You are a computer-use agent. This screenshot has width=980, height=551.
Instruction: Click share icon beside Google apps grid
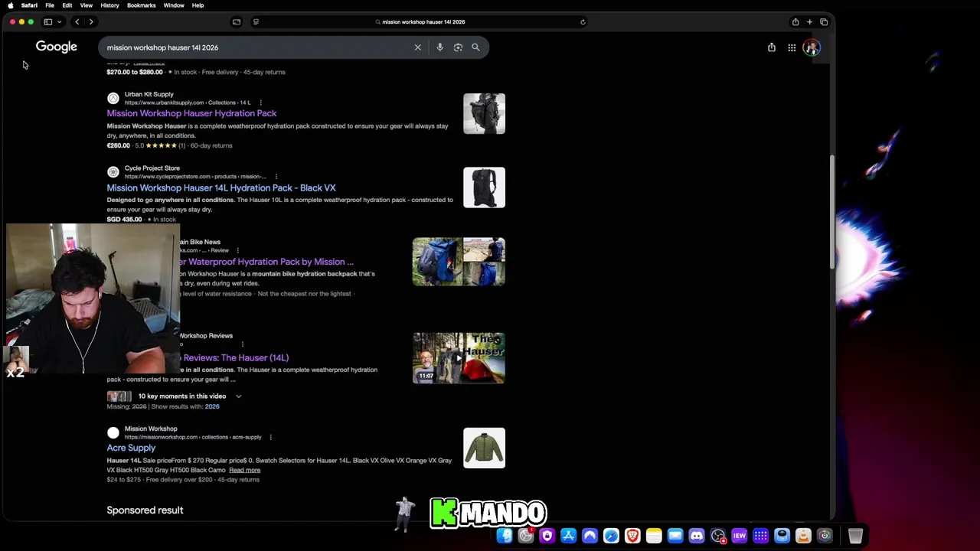coord(771,47)
